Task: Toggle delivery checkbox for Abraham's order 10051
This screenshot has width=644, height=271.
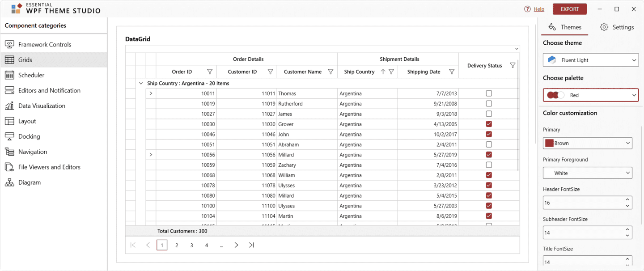Action: pos(489,144)
